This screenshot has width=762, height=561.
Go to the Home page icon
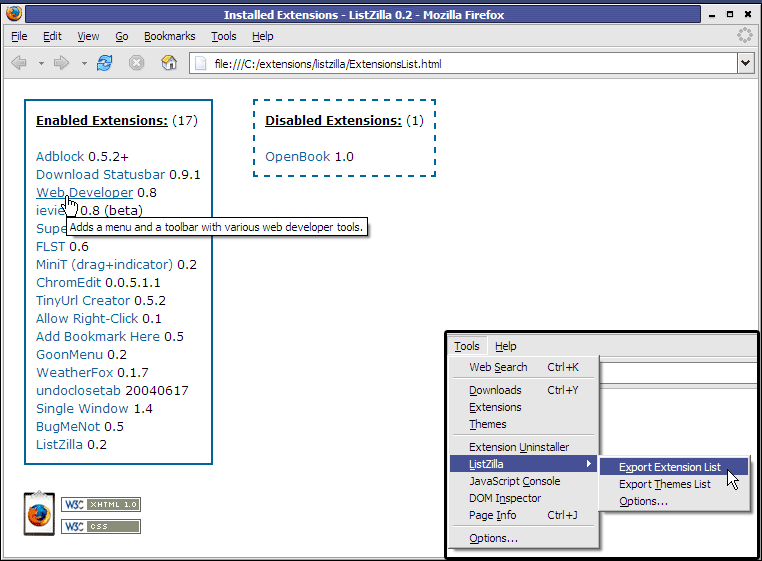[170, 63]
